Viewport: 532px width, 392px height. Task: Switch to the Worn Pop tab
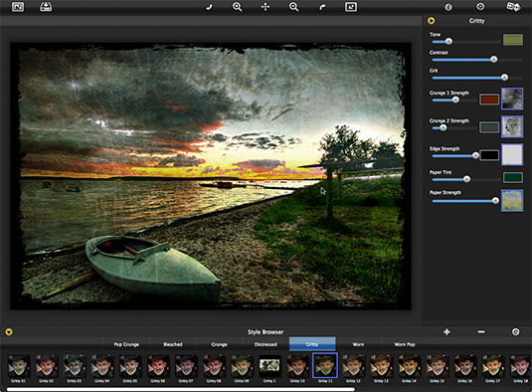coord(405,344)
